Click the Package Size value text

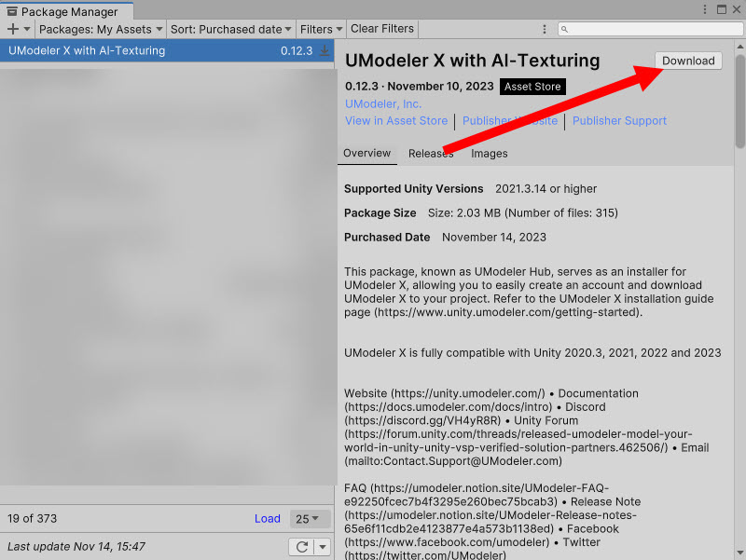tap(522, 213)
